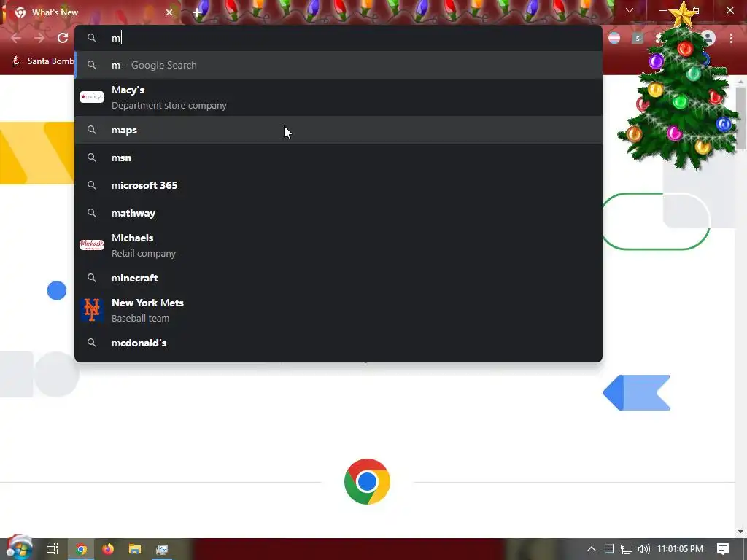Screen dimensions: 747x560
Task: Click the Macy's logo icon
Action: tap(92, 97)
